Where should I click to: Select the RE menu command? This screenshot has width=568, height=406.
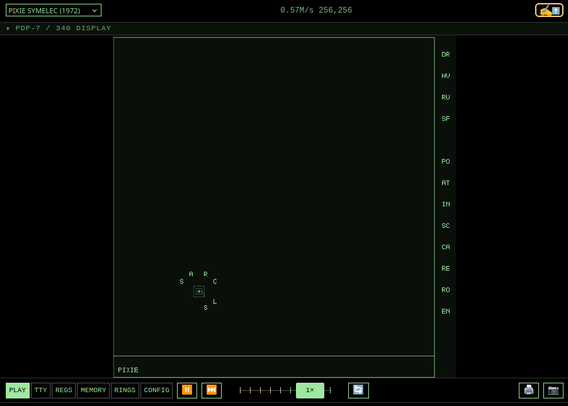click(446, 268)
